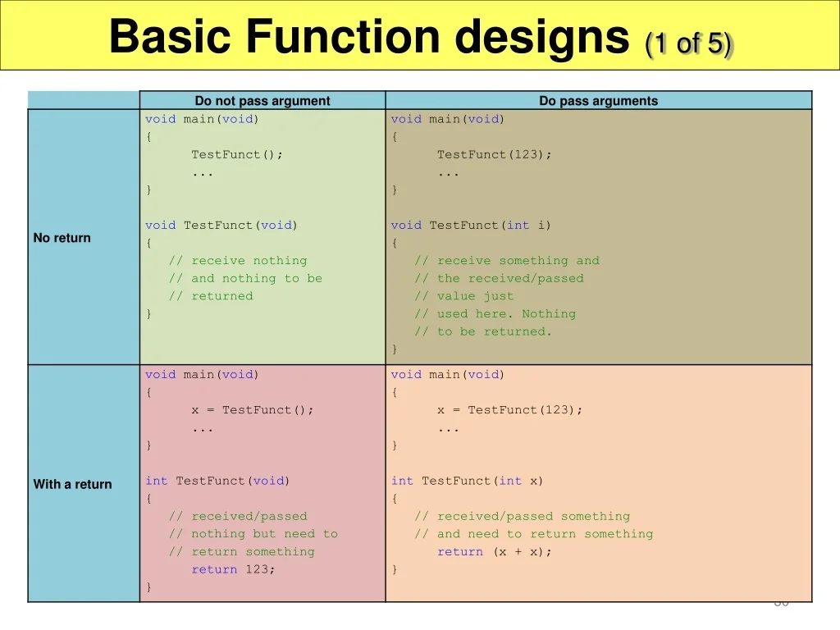This screenshot has height=630, width=840.
Task: Select "// to be returned." comment
Action: click(482, 331)
